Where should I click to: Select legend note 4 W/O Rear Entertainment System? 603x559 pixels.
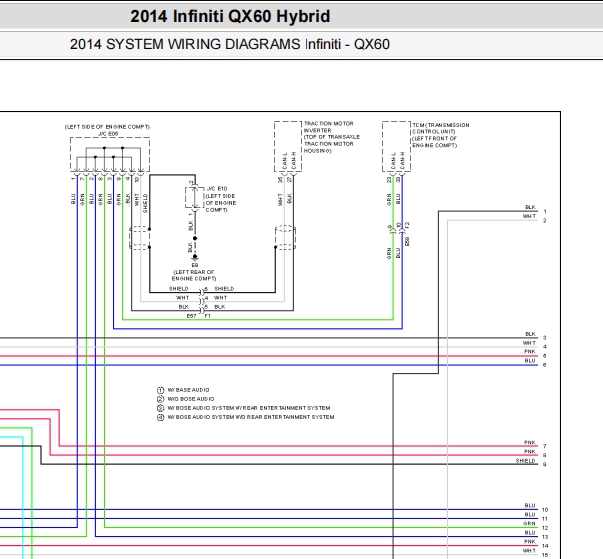tap(246, 417)
